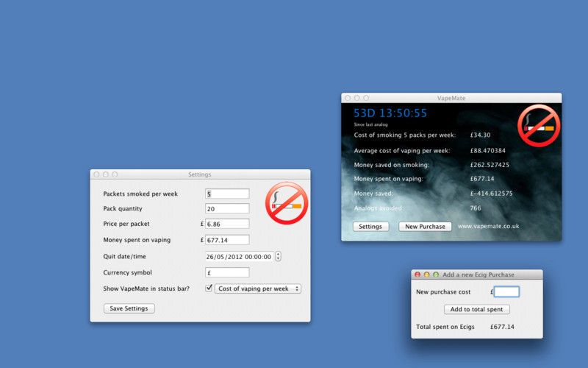Viewport: 588px width, 368px height.
Task: Click the Total spent on Ecigs £677.14 value
Action: [x=502, y=327]
